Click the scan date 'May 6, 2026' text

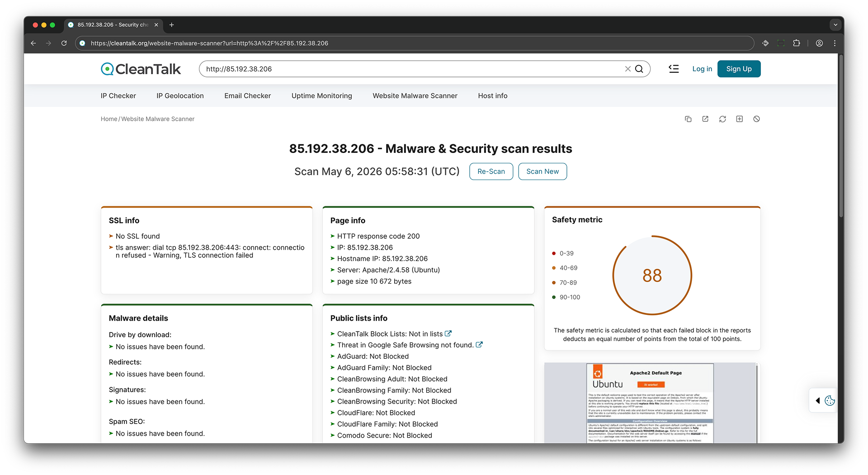[351, 171]
